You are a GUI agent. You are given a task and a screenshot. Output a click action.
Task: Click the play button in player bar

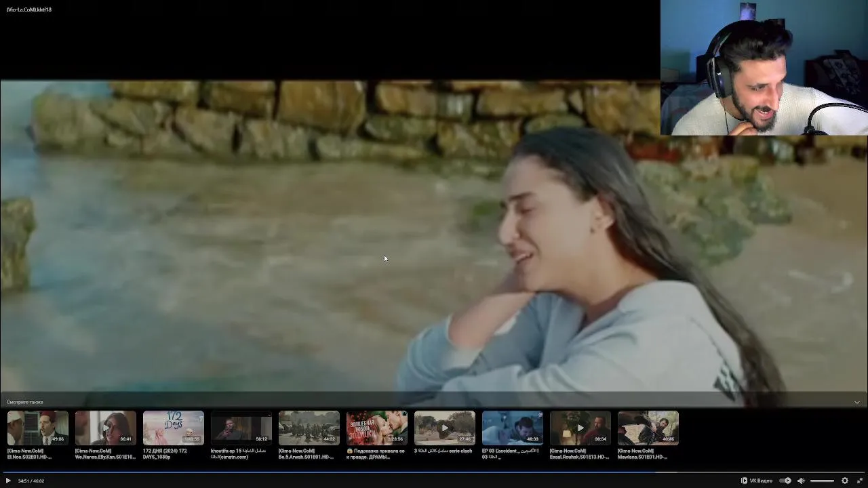pyautogui.click(x=8, y=481)
